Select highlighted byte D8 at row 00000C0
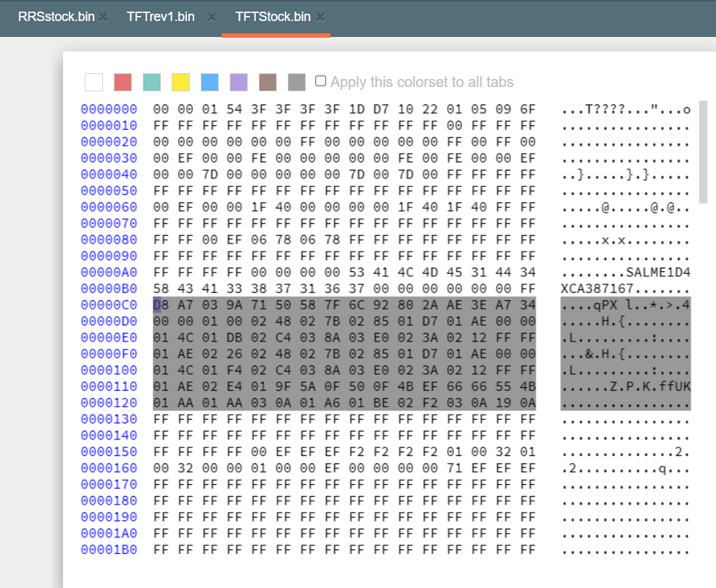 (161, 305)
